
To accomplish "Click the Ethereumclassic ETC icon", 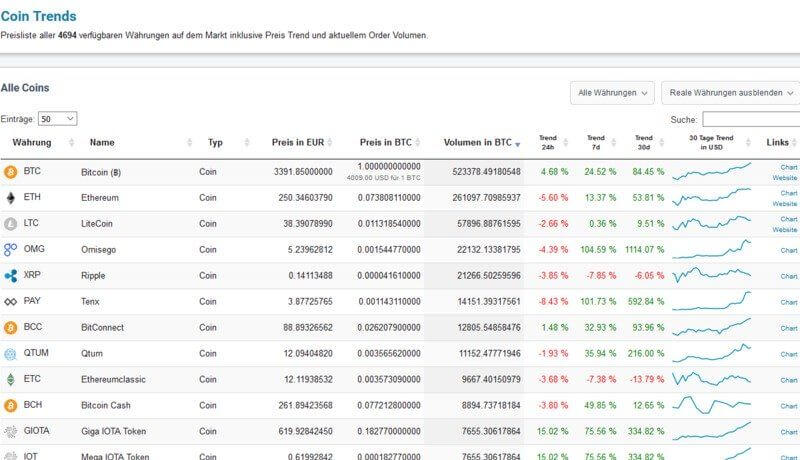I will point(10,379).
